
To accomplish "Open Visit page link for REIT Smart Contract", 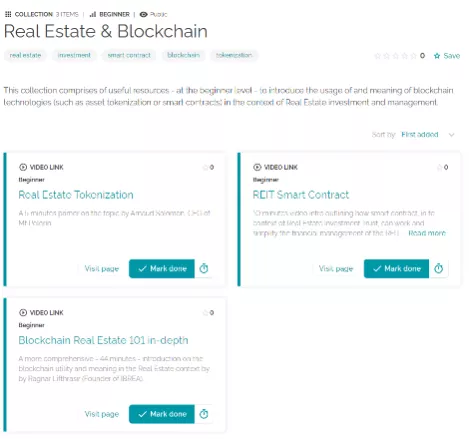I will coord(336,269).
